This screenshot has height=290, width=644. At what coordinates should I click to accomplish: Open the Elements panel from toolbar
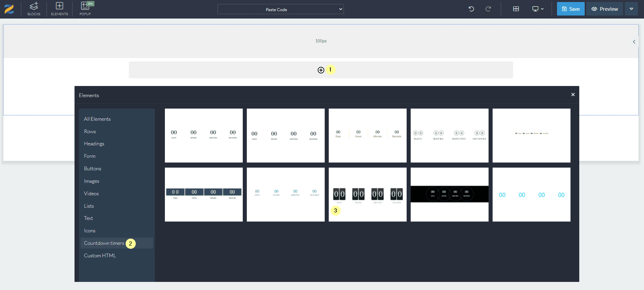(59, 9)
